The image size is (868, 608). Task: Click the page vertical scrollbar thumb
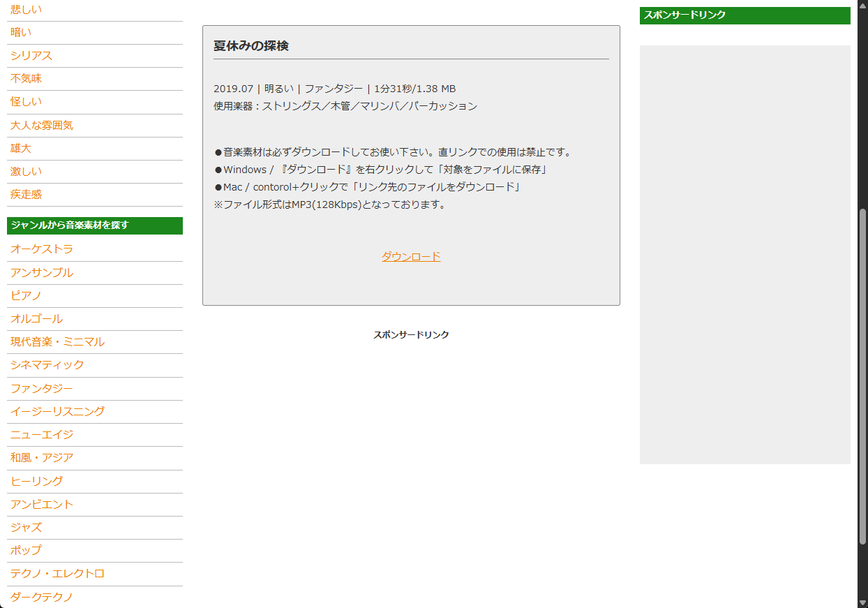coord(862,377)
